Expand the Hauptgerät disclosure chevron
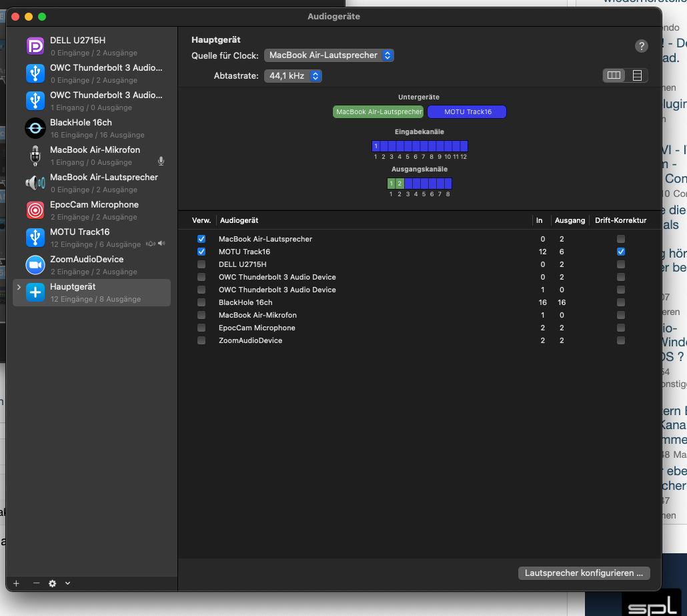Screen dimensions: 687x616 [19, 287]
